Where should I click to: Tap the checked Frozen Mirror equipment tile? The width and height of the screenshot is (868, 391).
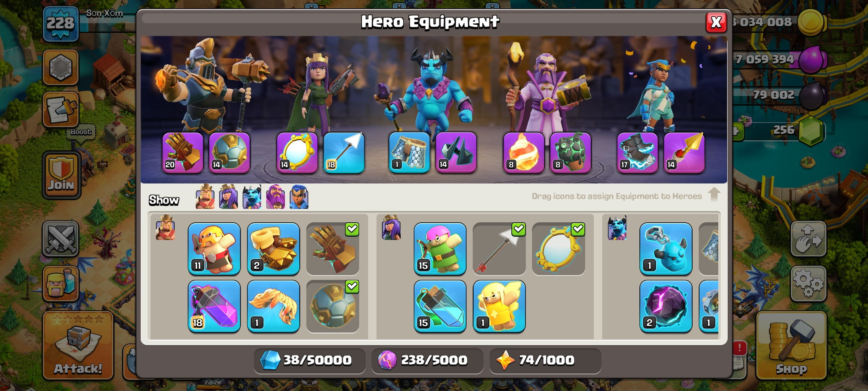pyautogui.click(x=558, y=249)
